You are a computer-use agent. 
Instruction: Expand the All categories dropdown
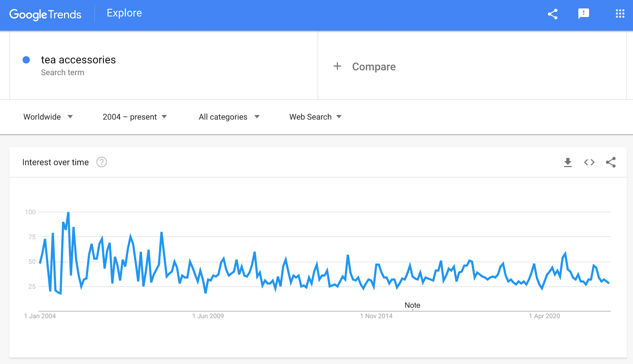point(229,117)
